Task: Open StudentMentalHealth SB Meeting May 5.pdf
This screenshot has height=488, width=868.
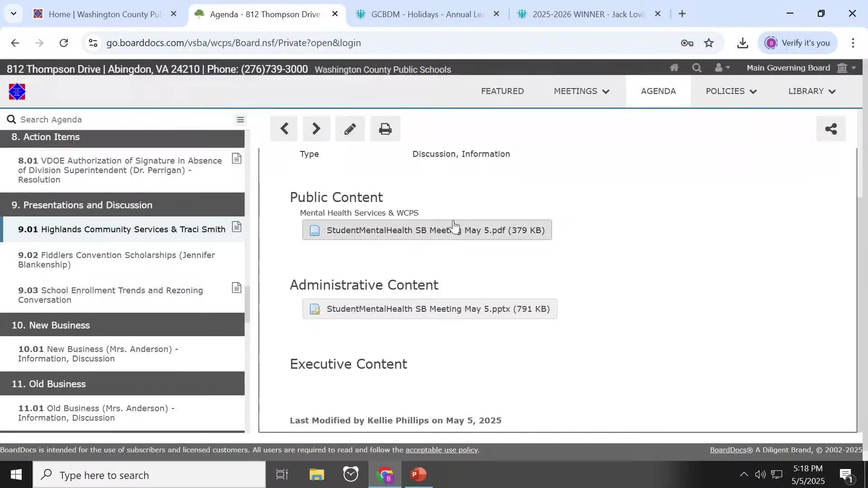Action: (x=427, y=230)
